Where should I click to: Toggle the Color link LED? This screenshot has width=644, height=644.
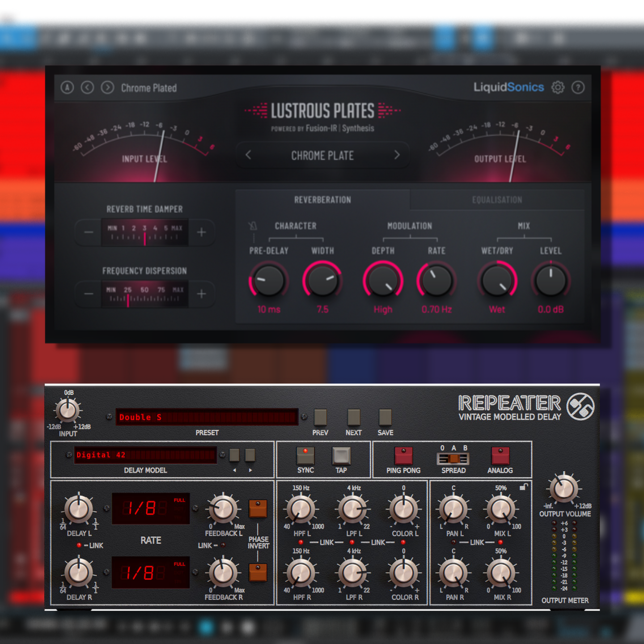403,542
